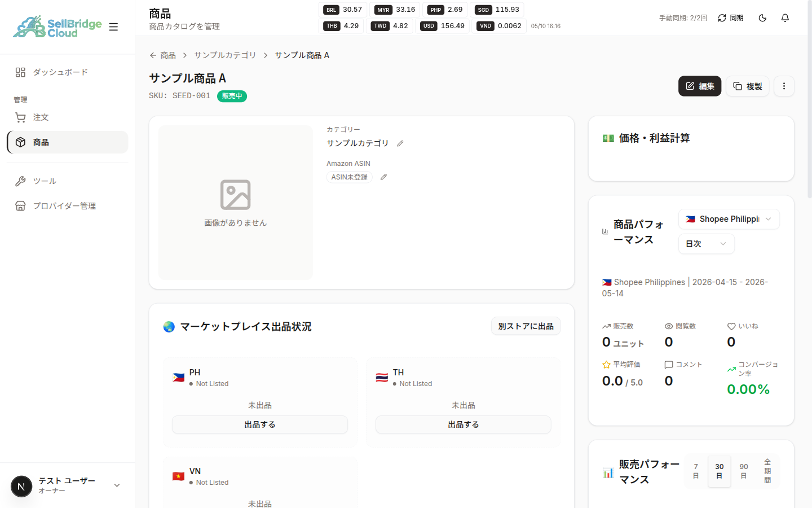Screen dimensions: 812x508
Task: Click the BRL exchange rate chip
Action: point(343,10)
